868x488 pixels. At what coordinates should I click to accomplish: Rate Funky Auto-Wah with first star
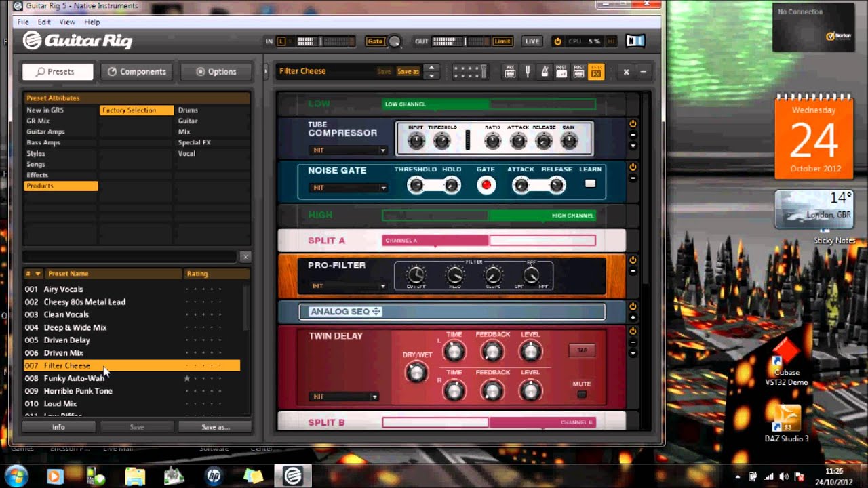(x=187, y=378)
